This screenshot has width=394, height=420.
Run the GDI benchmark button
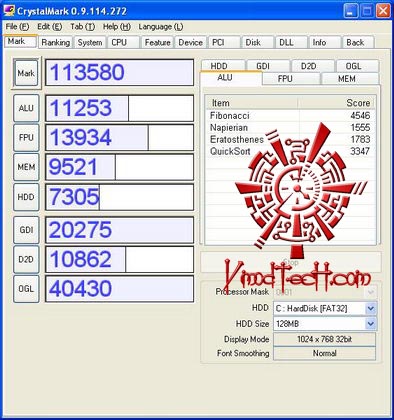click(x=26, y=230)
